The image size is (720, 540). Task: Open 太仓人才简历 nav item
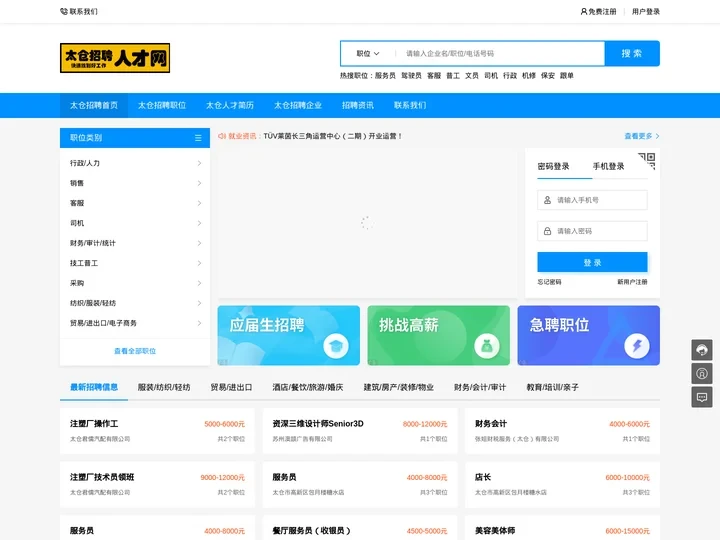(x=230, y=105)
